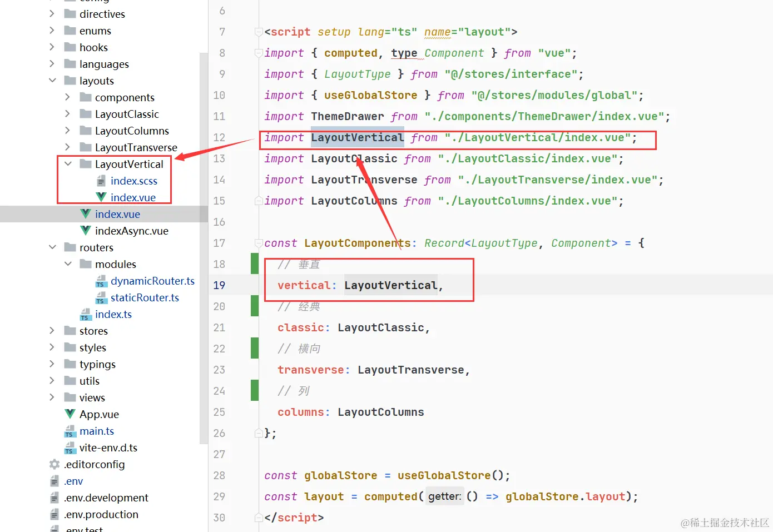Expand the utils folder chevron
Viewport: 773px width, 532px height.
click(52, 380)
